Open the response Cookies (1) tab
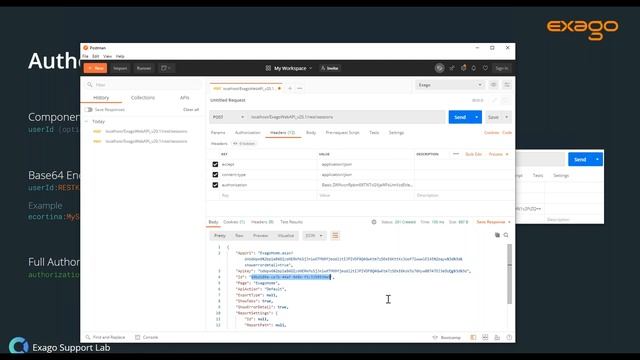Viewport: 640px width, 360px height. tap(234, 222)
